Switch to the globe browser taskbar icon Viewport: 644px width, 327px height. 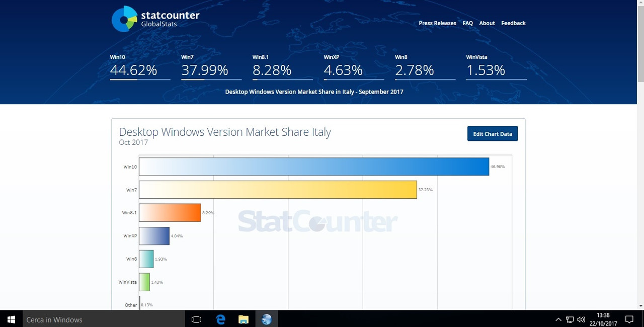[x=267, y=319]
